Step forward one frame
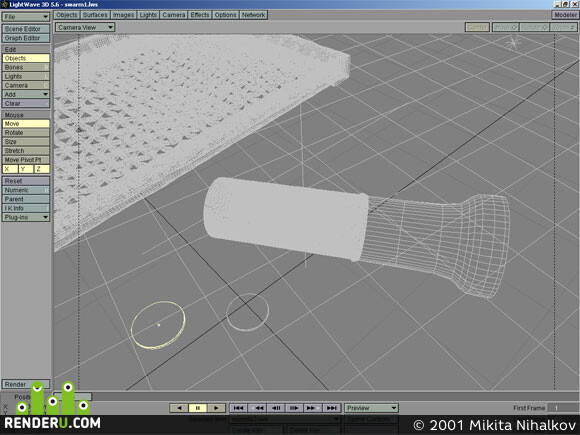Screen dimensions: 580x435 (x=294, y=408)
